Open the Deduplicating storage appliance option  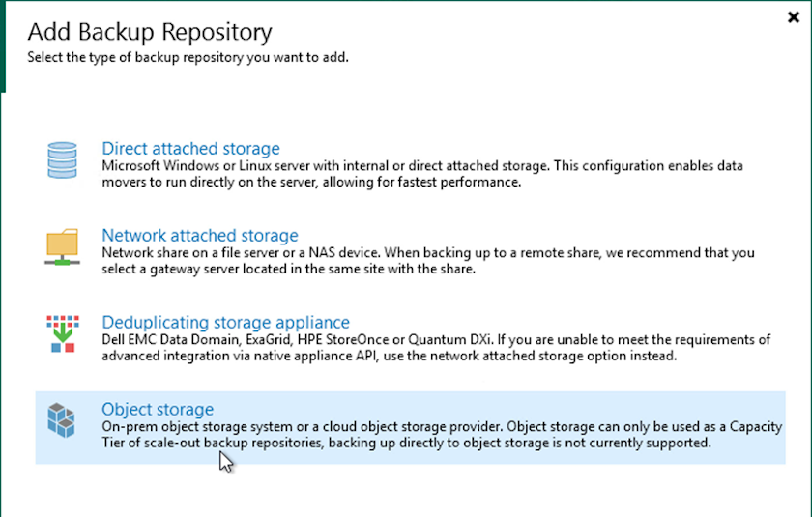225,323
